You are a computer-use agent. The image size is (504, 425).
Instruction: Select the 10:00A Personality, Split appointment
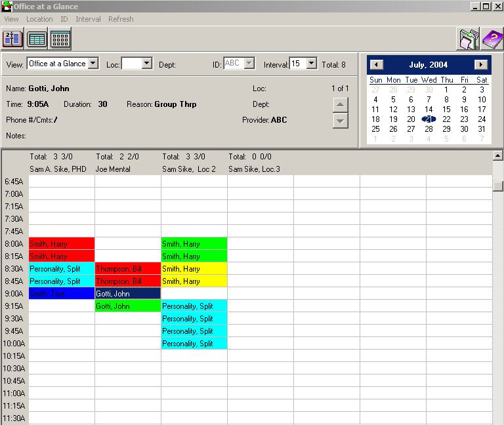[194, 344]
